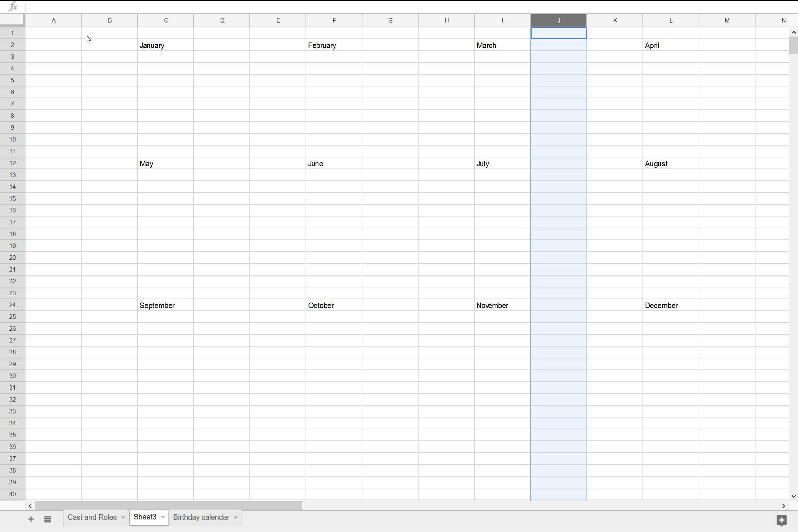
Task: Click the fx formula icon
Action: pos(13,6)
